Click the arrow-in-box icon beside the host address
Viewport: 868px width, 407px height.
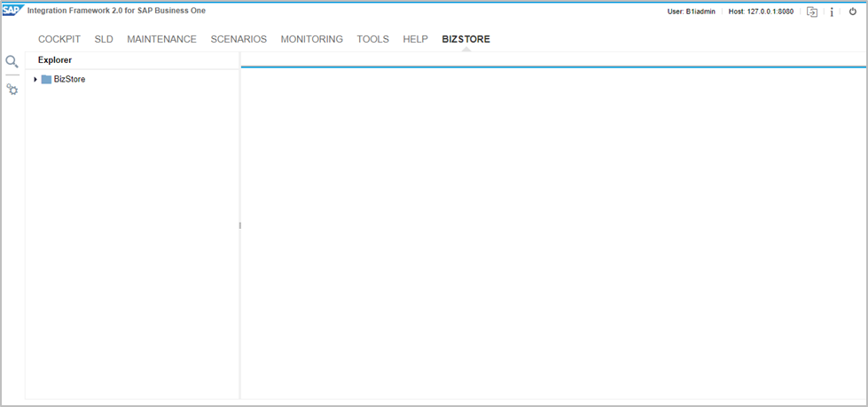click(x=811, y=12)
